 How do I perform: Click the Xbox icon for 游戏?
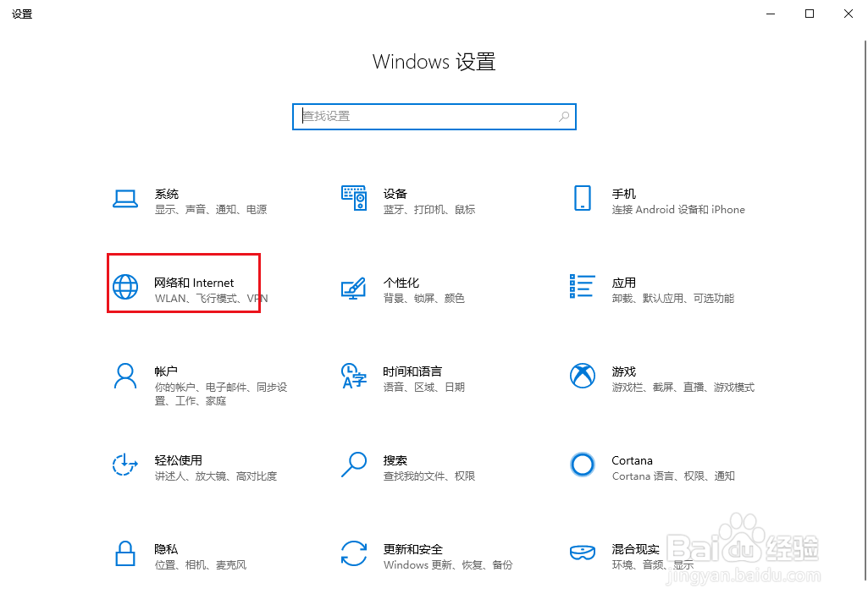pyautogui.click(x=583, y=376)
